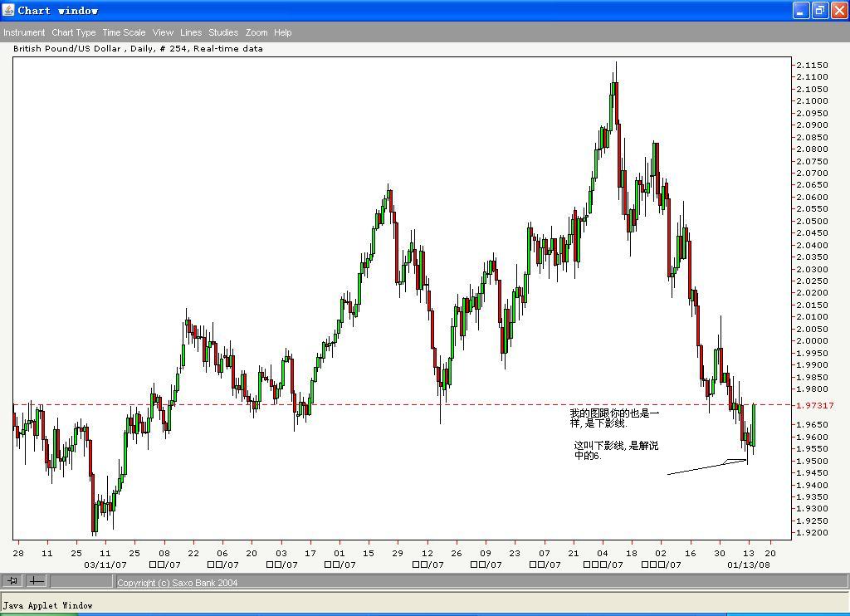850x616 pixels.
Task: Restore down the Chart window
Action: click(x=820, y=10)
